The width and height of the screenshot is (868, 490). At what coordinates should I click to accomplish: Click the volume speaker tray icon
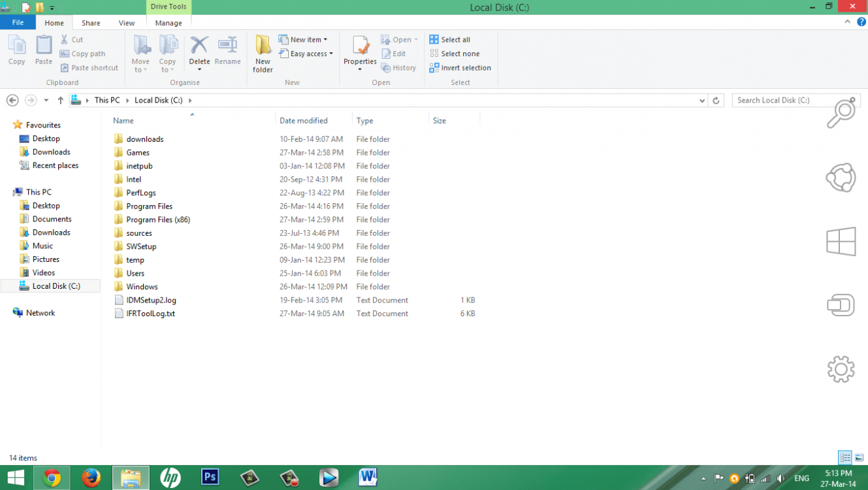781,478
